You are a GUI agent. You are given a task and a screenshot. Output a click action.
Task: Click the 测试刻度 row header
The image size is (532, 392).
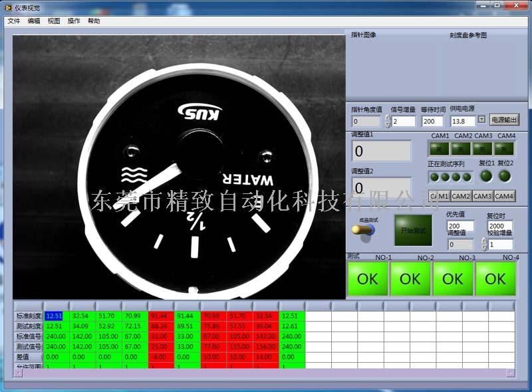point(29,326)
